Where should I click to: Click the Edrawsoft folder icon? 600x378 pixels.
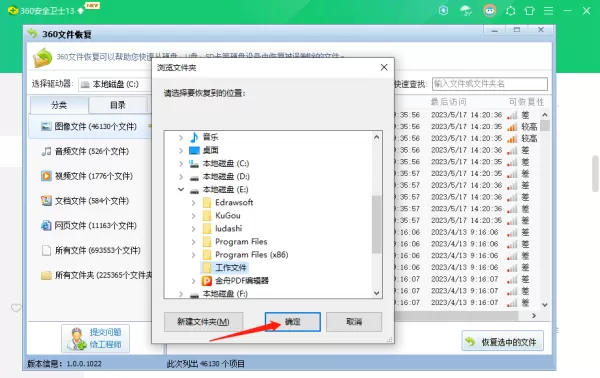click(x=207, y=202)
